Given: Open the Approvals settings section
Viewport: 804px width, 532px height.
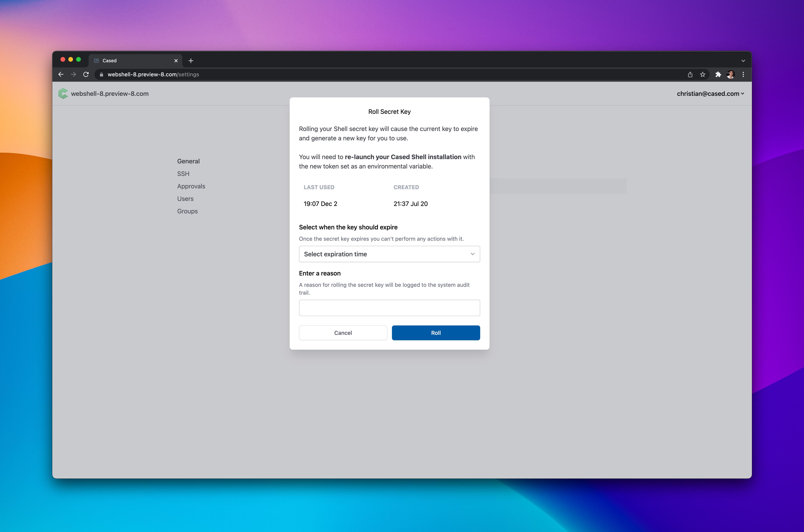Looking at the screenshot, I should (x=191, y=186).
